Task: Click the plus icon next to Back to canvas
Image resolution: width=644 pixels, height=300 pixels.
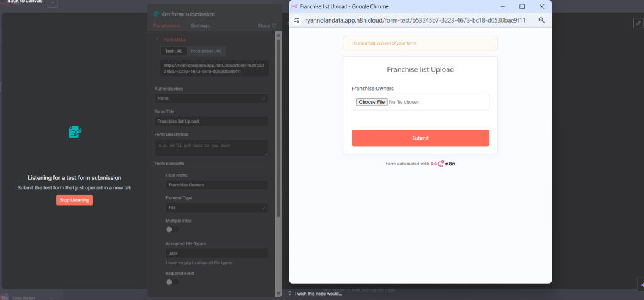Action: [53, 3]
